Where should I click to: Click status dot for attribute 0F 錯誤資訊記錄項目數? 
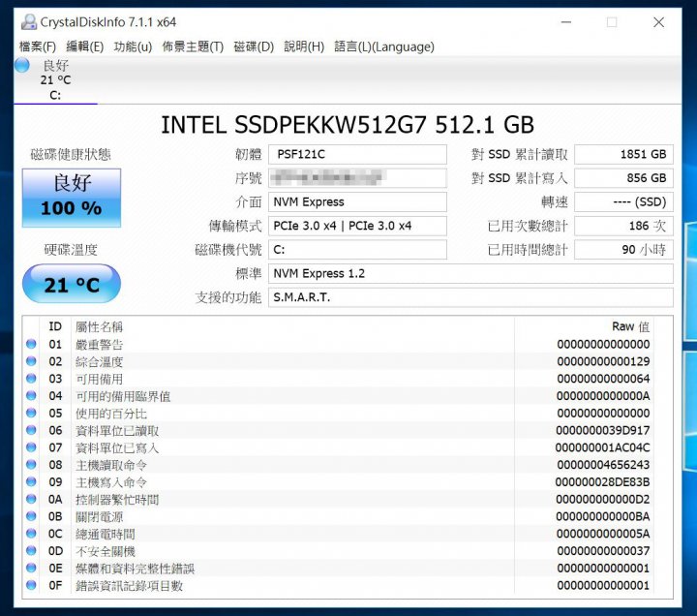click(x=31, y=585)
